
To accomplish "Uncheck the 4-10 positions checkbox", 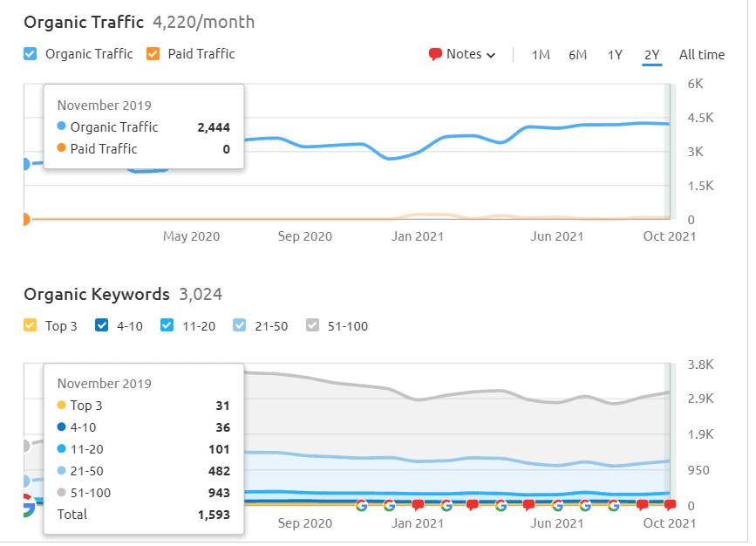I will (x=102, y=325).
